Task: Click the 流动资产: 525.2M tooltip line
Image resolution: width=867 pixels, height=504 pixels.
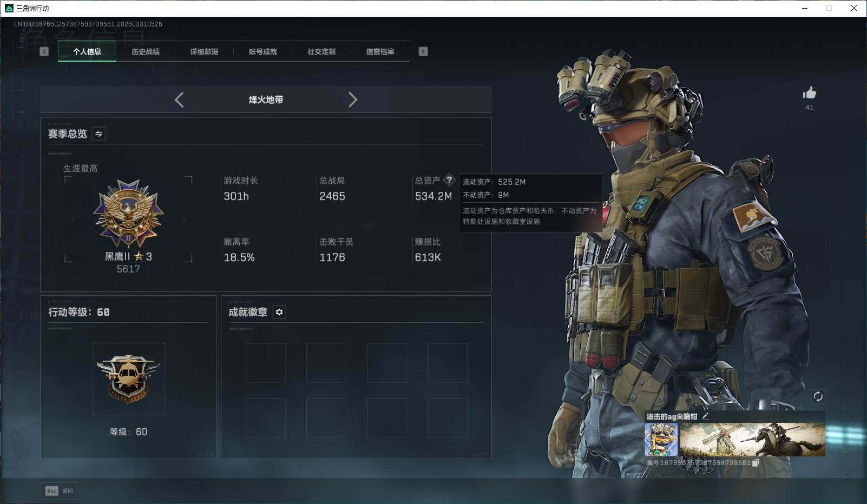Action: 494,182
